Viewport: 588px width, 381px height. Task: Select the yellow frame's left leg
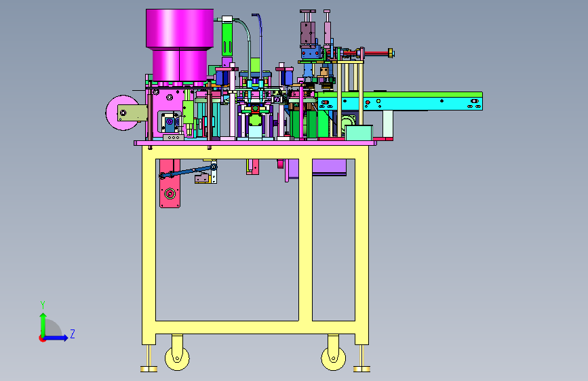tap(149, 245)
